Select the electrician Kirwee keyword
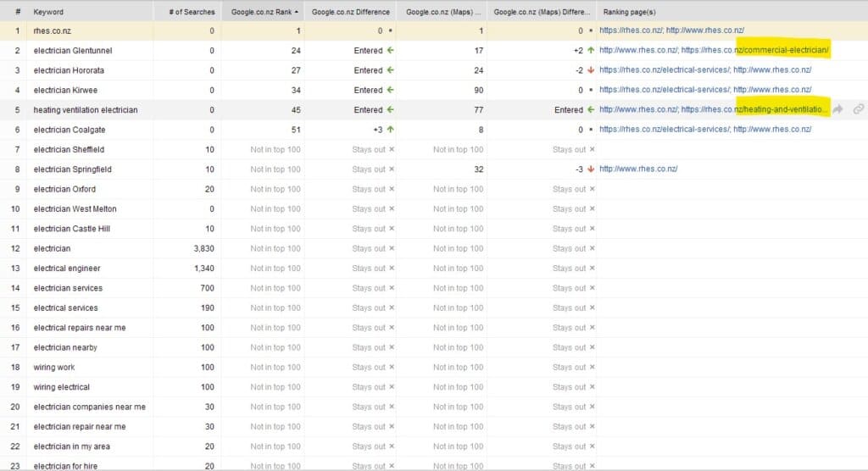 point(65,90)
